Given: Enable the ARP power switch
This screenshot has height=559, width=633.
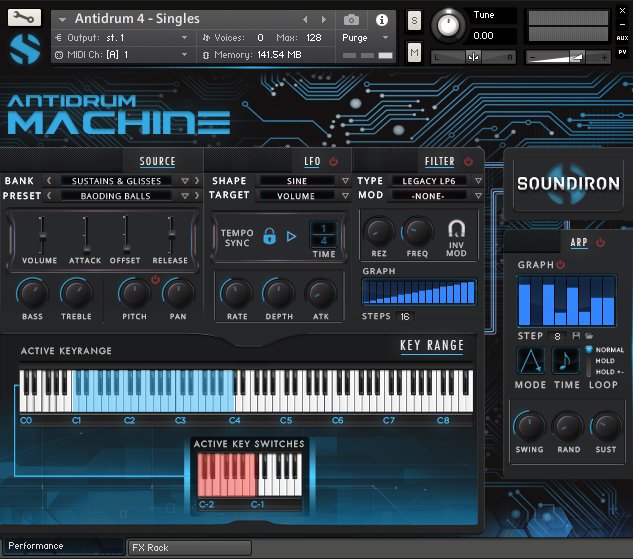Looking at the screenshot, I should [600, 242].
